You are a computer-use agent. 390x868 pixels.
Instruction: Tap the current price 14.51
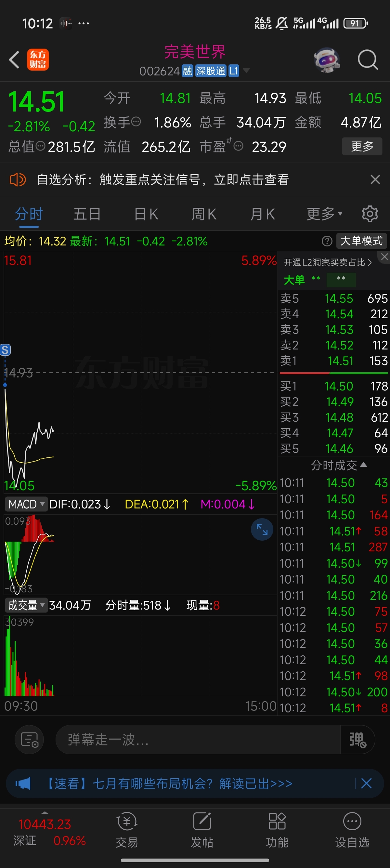(36, 102)
